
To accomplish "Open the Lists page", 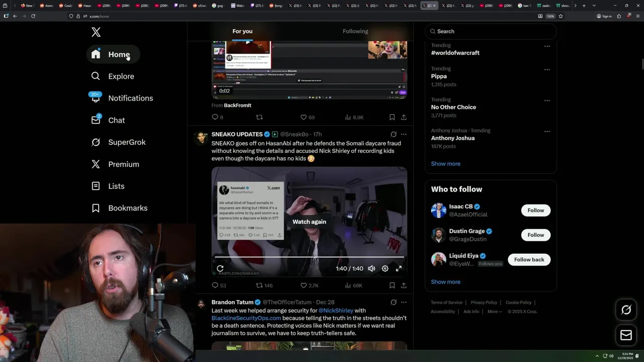I will tap(108, 186).
